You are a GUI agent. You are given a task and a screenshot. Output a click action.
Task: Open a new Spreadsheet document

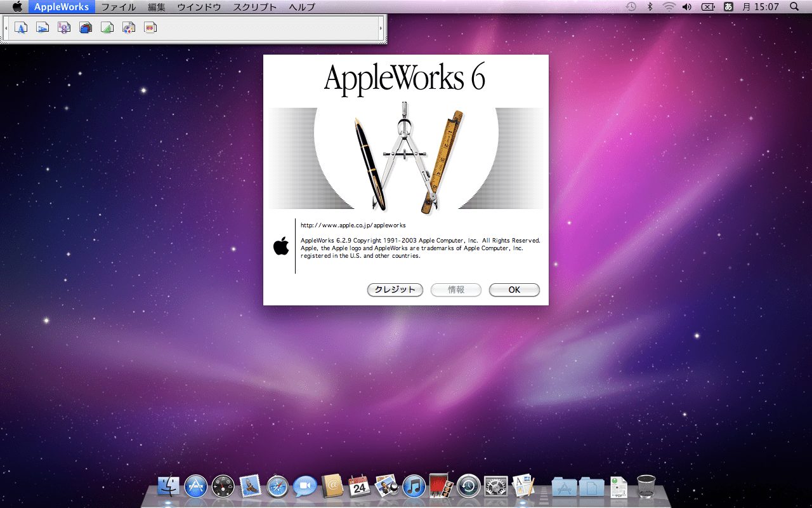click(x=63, y=27)
